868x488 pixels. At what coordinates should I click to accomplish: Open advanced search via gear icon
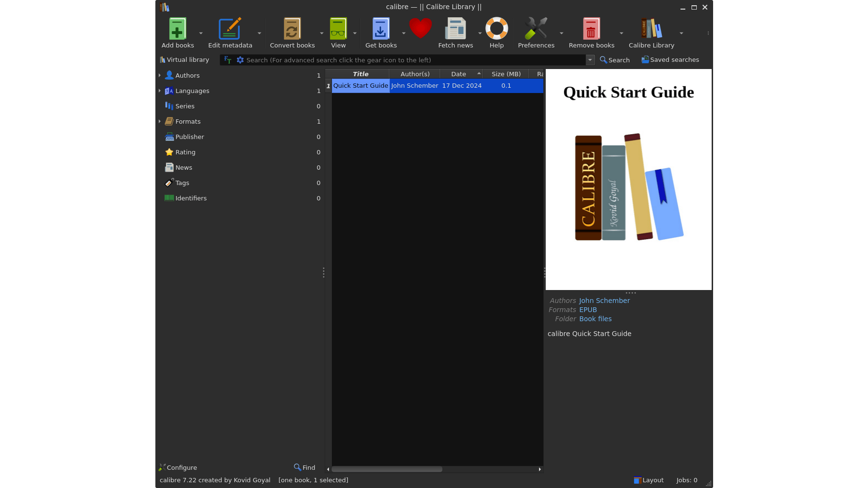[240, 60]
